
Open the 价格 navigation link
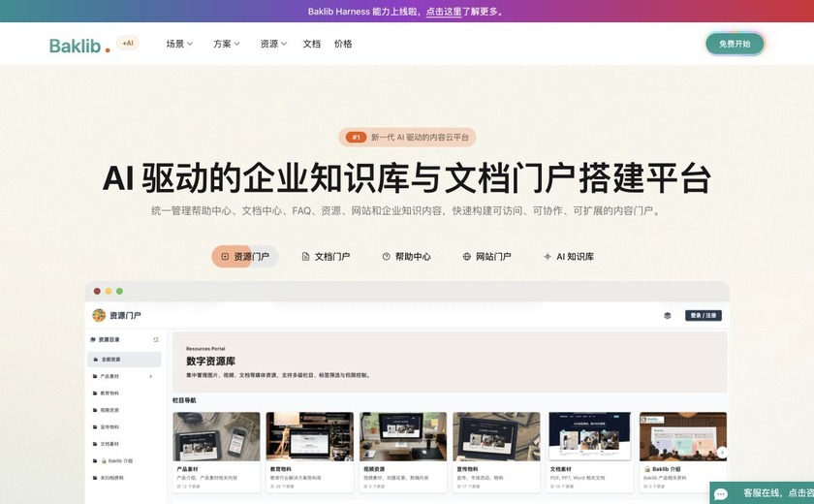pyautogui.click(x=343, y=44)
